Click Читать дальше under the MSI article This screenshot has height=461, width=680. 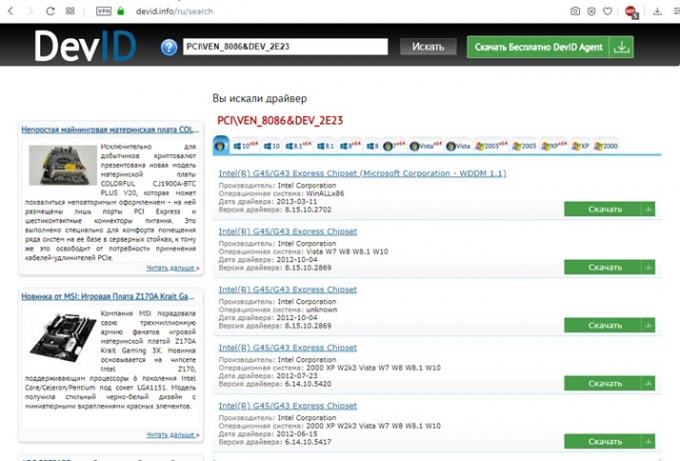click(x=172, y=435)
